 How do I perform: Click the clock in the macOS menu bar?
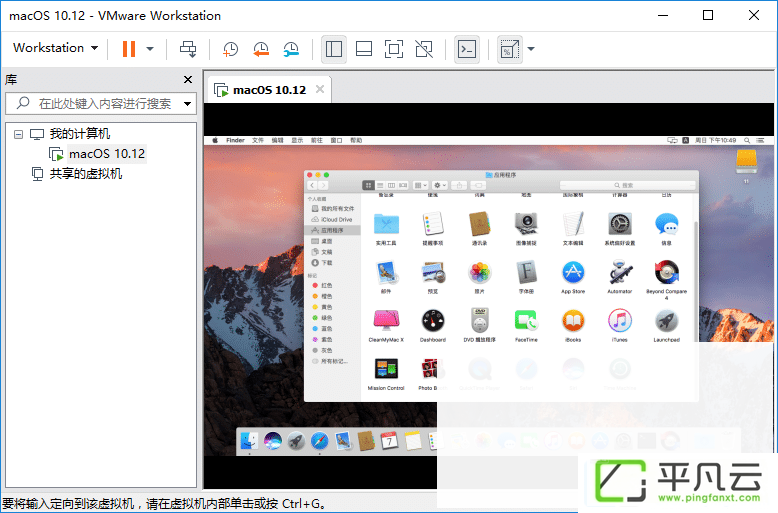[x=715, y=140]
